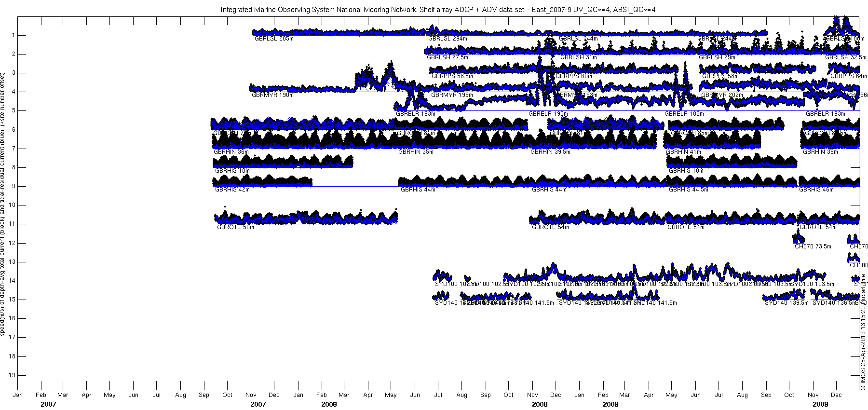868x410 pixels.
Task: Select y-axis tick label 16
Action: point(13,318)
